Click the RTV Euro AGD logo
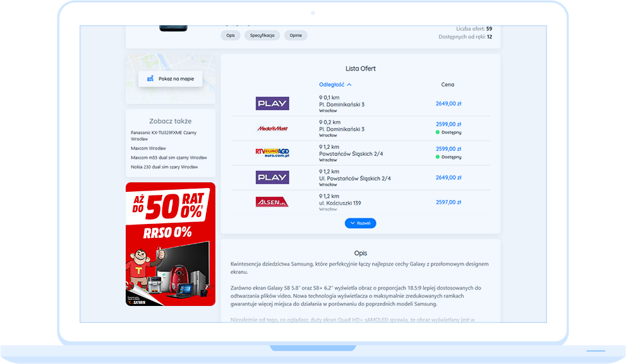Image resolution: width=626 pixels, height=364 pixels. tap(272, 153)
